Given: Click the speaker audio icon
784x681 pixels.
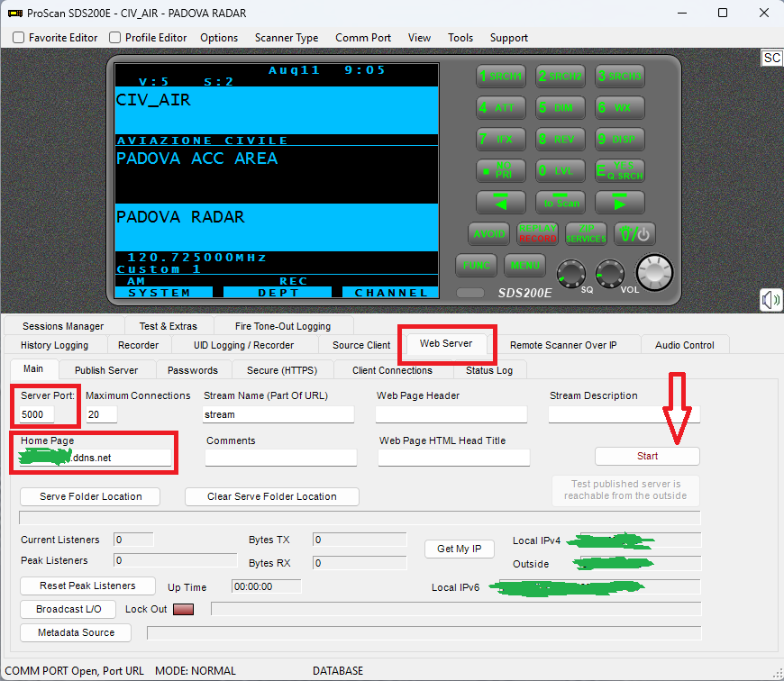Looking at the screenshot, I should click(x=770, y=300).
